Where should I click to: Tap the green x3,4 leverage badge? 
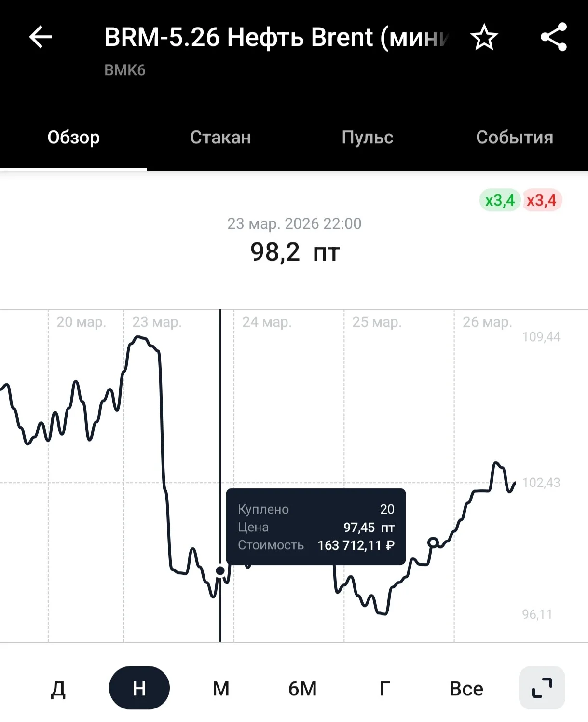[x=500, y=200]
